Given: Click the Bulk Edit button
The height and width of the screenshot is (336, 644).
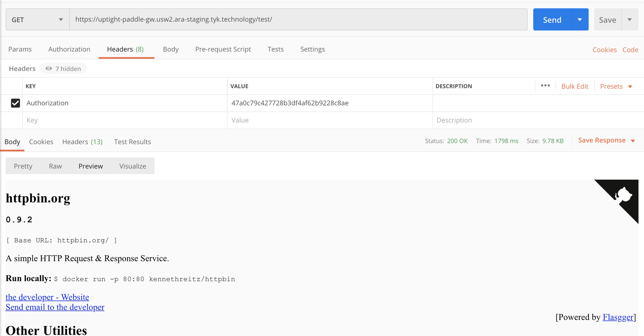Looking at the screenshot, I should [x=575, y=86].
